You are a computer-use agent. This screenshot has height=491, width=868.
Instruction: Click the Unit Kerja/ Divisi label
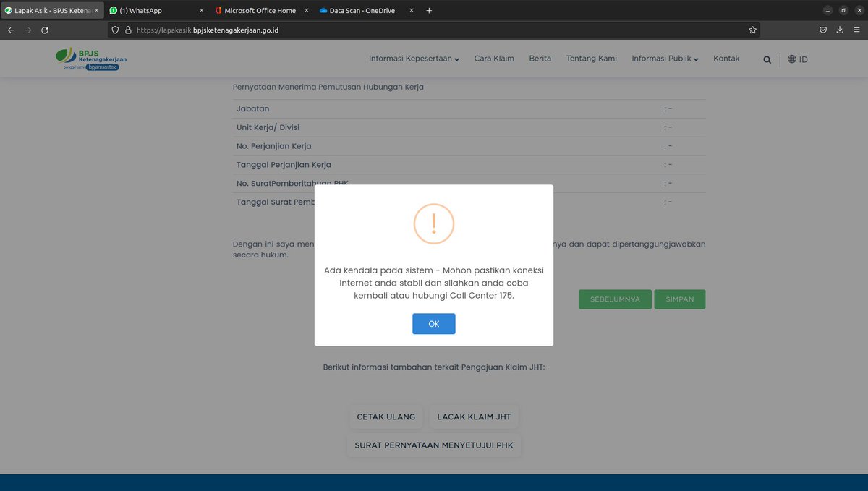pos(268,127)
